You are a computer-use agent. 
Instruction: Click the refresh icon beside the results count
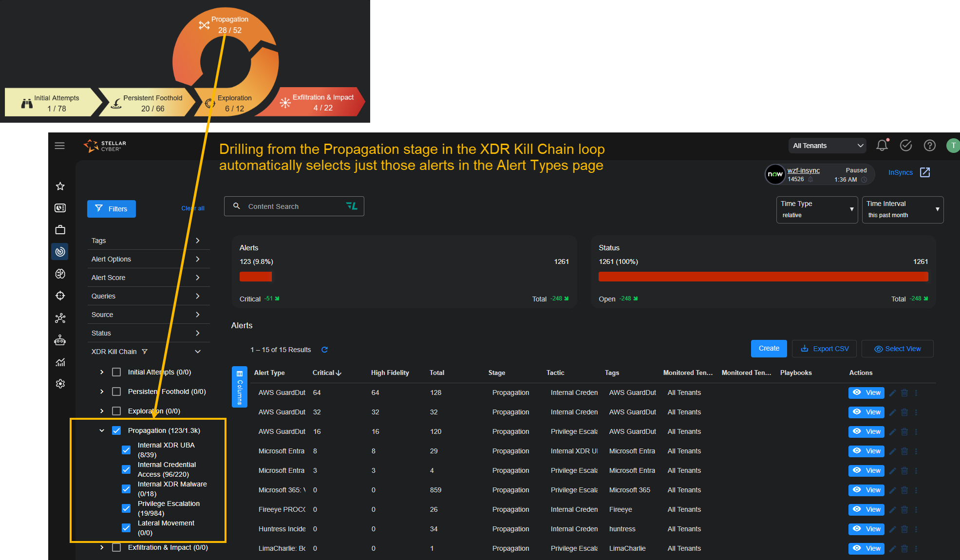(x=324, y=350)
